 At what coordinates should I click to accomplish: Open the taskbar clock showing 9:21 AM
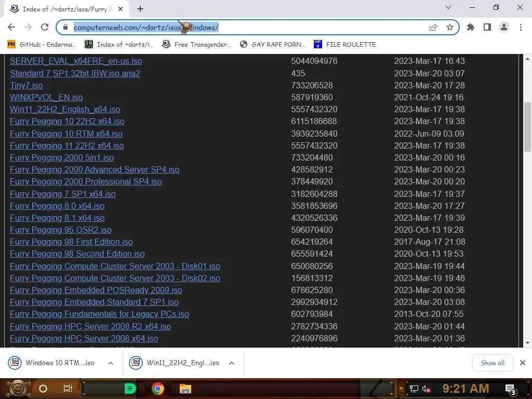pyautogui.click(x=465, y=389)
